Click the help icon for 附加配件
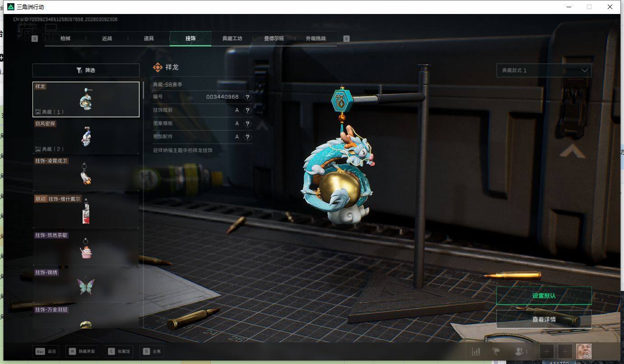The height and width of the screenshot is (364, 624). click(247, 137)
